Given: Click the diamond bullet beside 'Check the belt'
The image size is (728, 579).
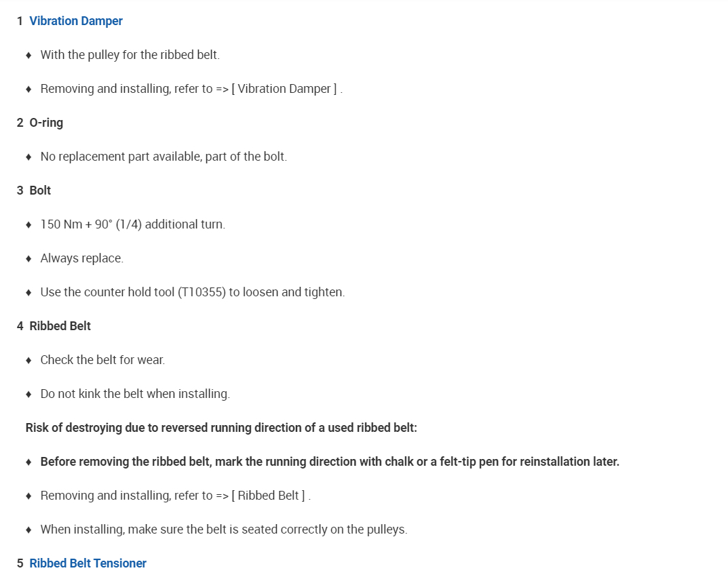Looking at the screenshot, I should pyautogui.click(x=28, y=360).
